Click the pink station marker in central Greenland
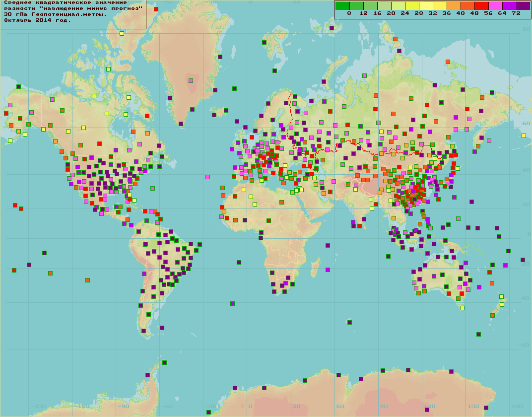The height and width of the screenshot is (417, 532). pos(191,81)
